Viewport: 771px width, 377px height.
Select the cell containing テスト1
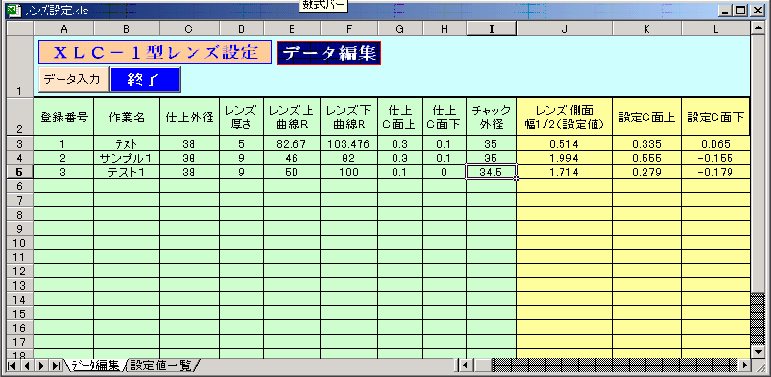[x=126, y=172]
